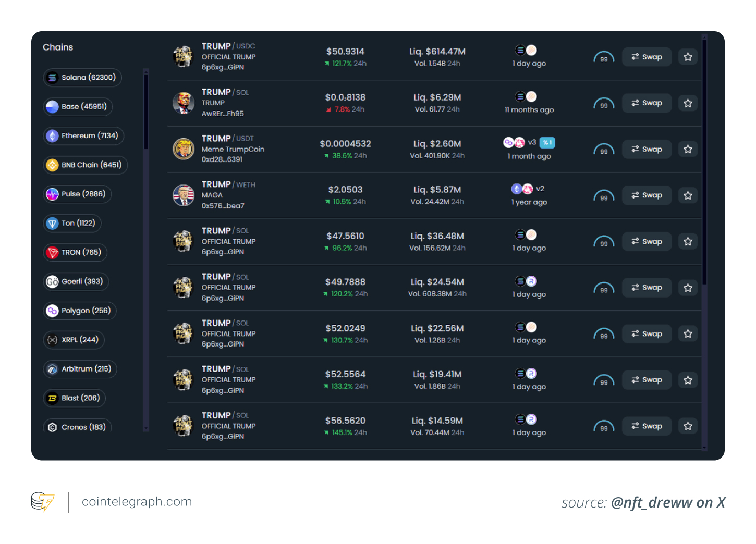Favorite the TRUMP/USDC pair with star icon
Image resolution: width=756 pixels, height=544 pixels.
coord(688,57)
